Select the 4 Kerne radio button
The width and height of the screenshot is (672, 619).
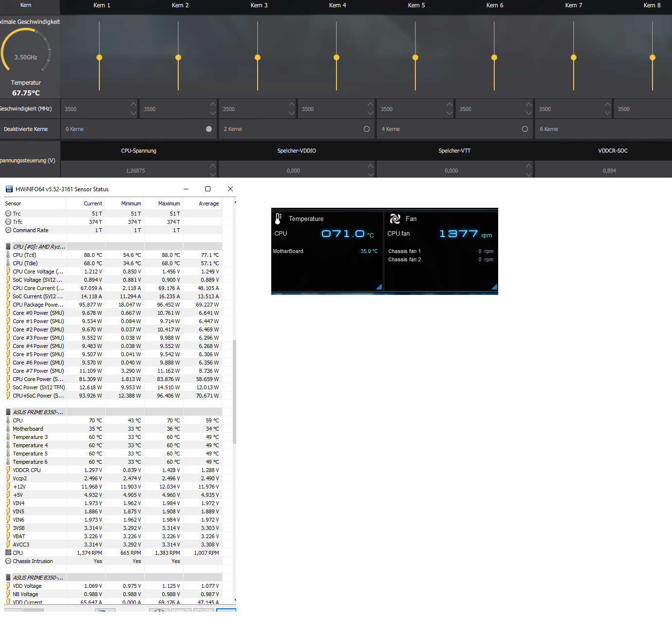pyautogui.click(x=525, y=129)
